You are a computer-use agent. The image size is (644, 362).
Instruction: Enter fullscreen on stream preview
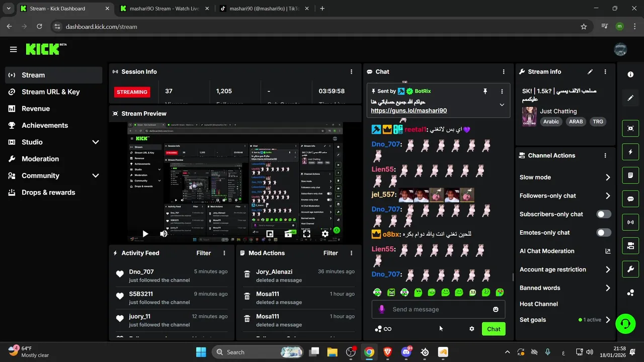tap(306, 234)
